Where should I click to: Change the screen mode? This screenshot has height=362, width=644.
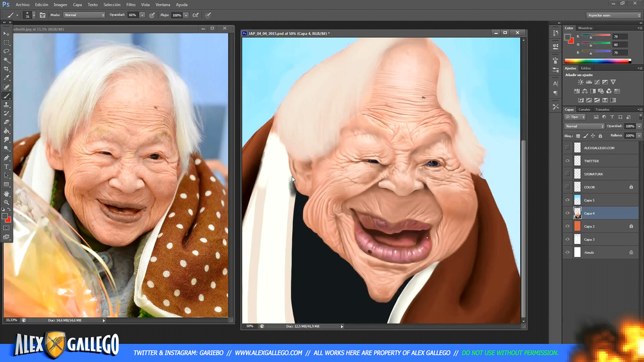[x=6, y=237]
